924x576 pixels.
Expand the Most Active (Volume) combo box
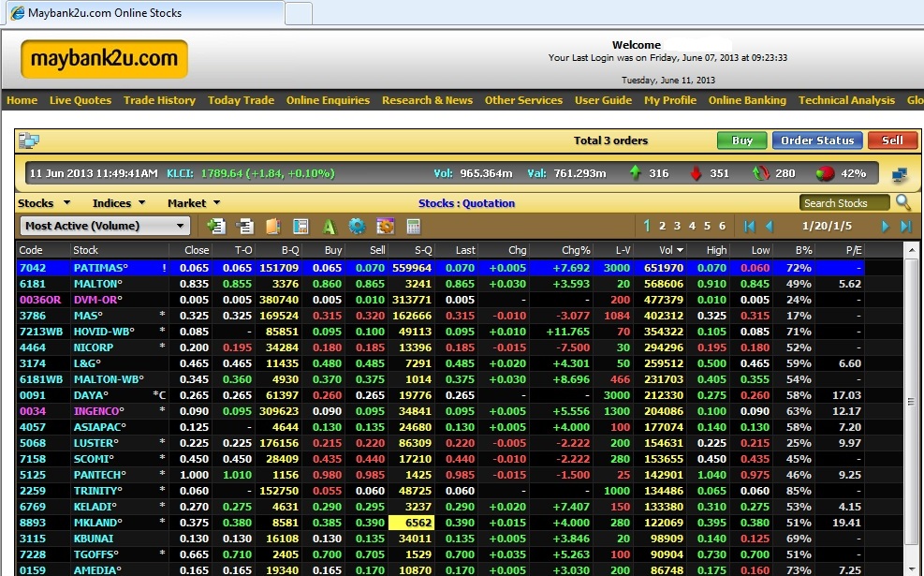105,226
